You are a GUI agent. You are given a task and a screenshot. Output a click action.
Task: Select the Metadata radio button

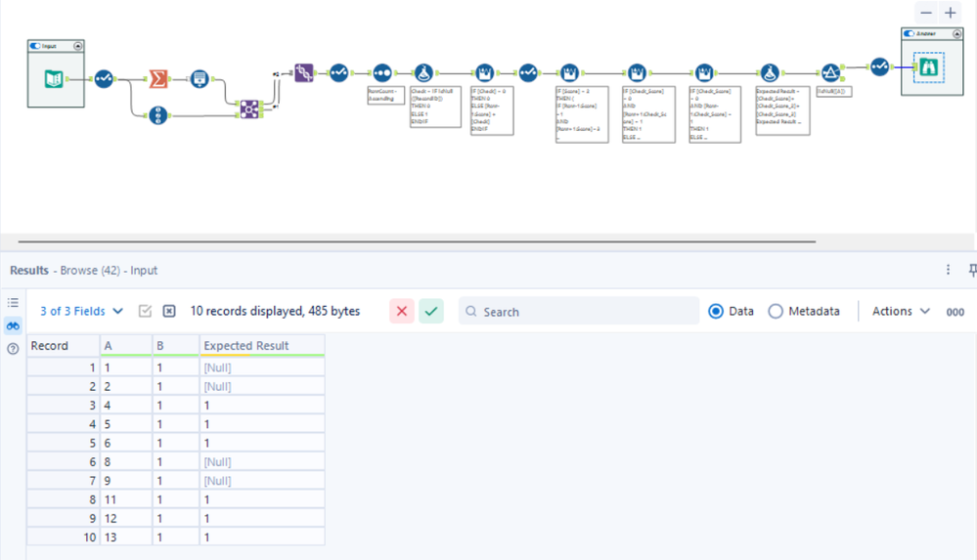pos(776,311)
